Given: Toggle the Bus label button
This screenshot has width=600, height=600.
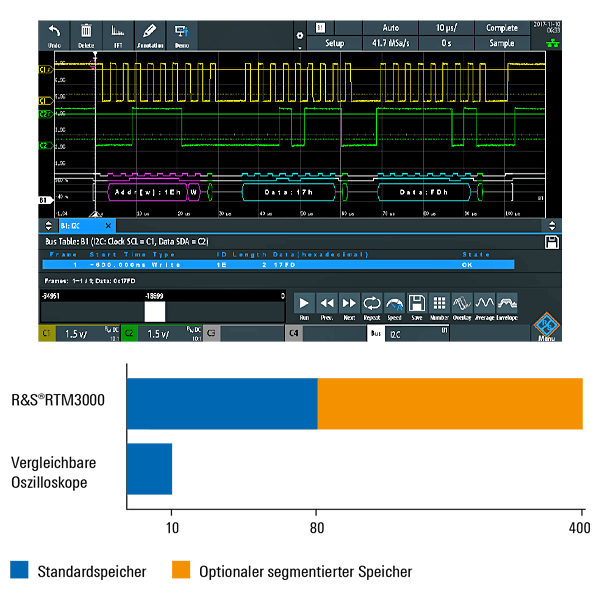Looking at the screenshot, I should pos(376,333).
